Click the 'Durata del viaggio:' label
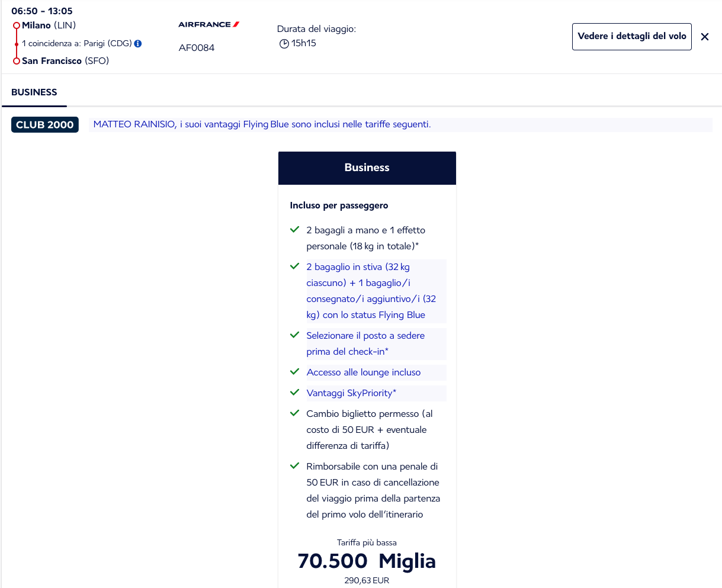The height and width of the screenshot is (588, 722). click(316, 29)
